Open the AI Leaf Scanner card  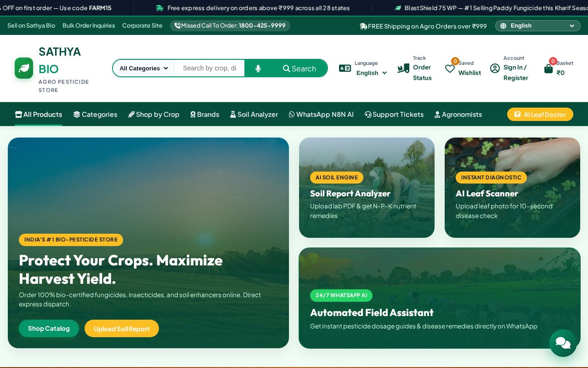[x=512, y=188]
